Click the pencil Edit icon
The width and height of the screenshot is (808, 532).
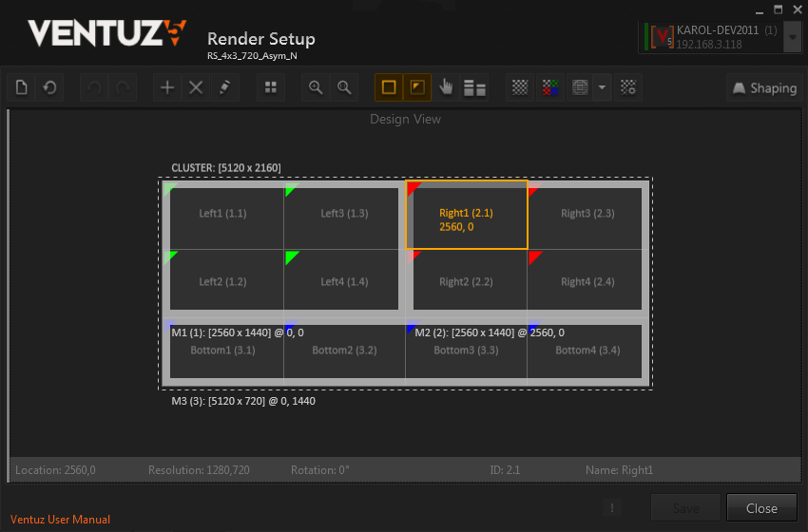pos(224,87)
